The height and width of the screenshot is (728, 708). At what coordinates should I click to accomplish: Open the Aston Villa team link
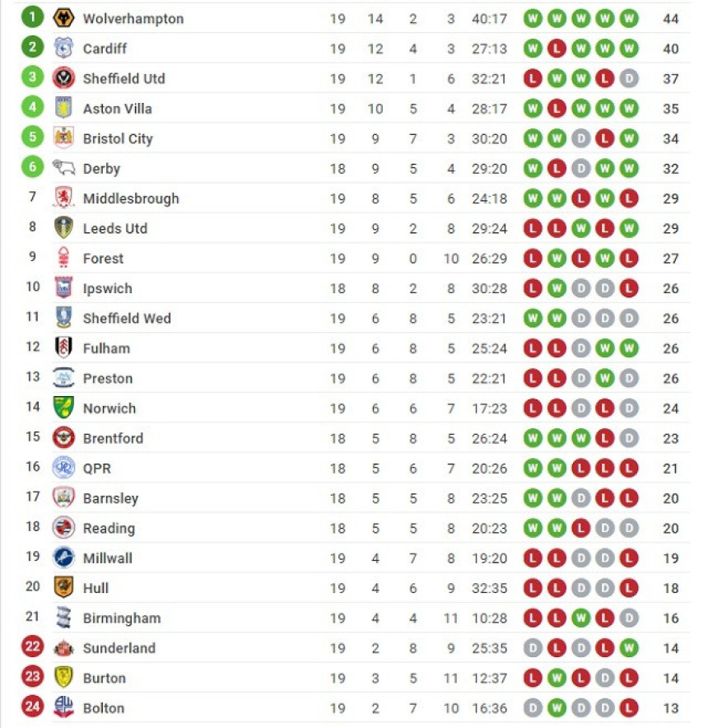(x=118, y=109)
